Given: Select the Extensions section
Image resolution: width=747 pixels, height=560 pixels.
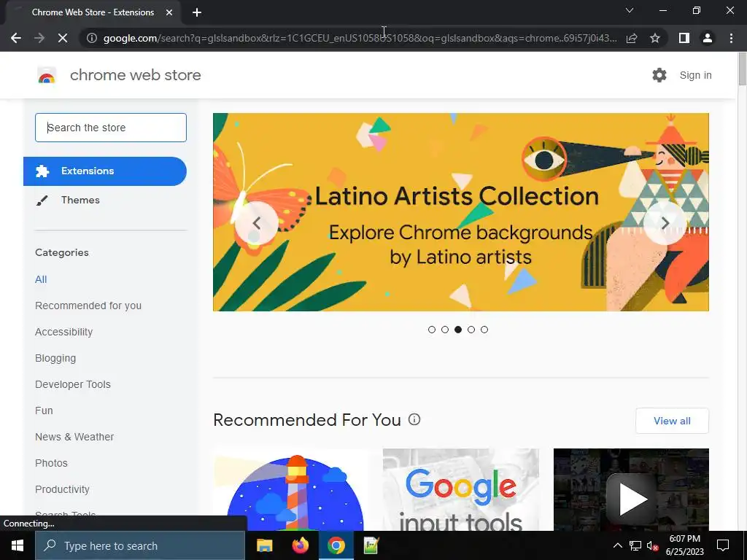Looking at the screenshot, I should point(105,171).
